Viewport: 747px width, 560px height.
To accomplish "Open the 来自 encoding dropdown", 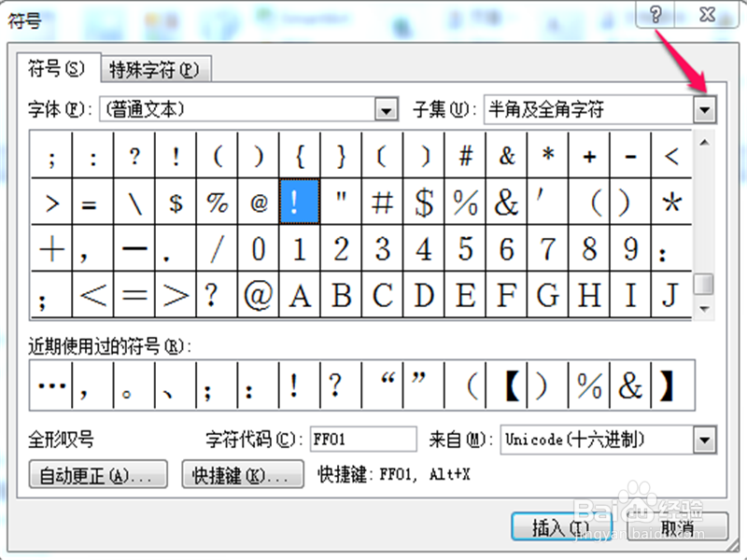I will 705,439.
